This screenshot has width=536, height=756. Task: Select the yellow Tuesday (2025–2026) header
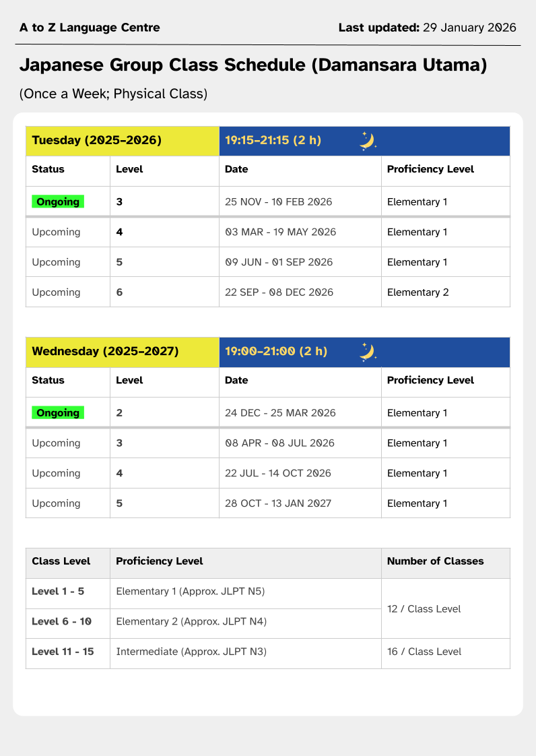click(x=97, y=141)
